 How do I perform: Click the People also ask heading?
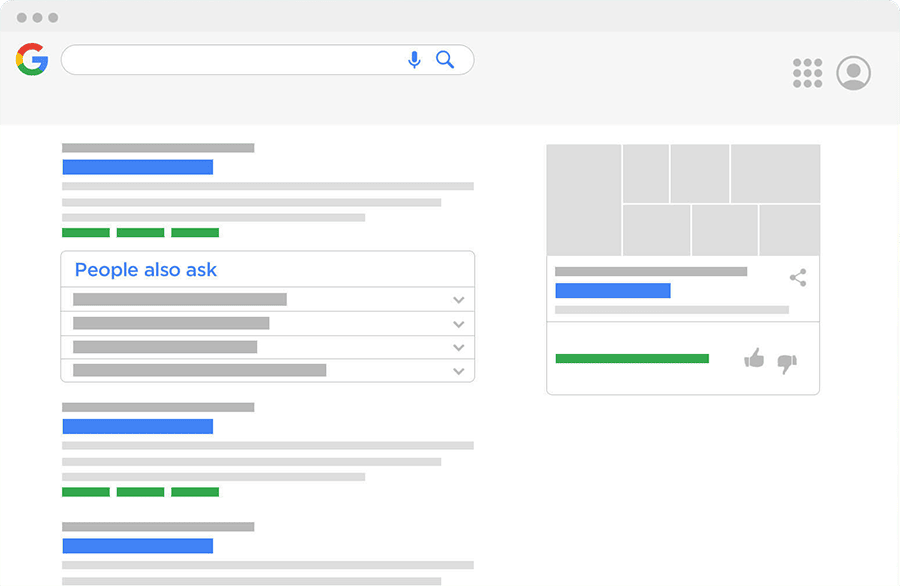146,270
